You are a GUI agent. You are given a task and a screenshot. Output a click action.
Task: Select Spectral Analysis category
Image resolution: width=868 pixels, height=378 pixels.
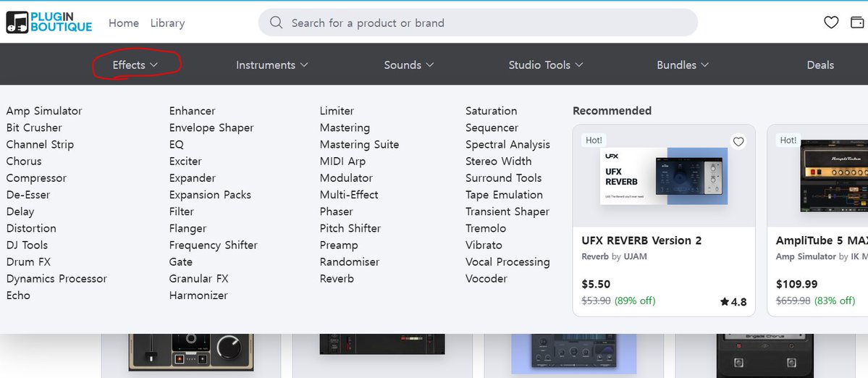click(x=507, y=144)
